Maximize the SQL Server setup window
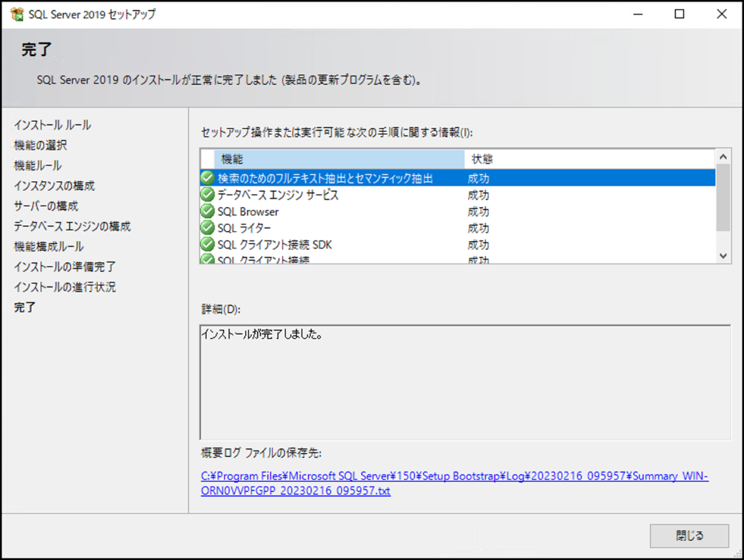The image size is (744, 560). (x=679, y=15)
